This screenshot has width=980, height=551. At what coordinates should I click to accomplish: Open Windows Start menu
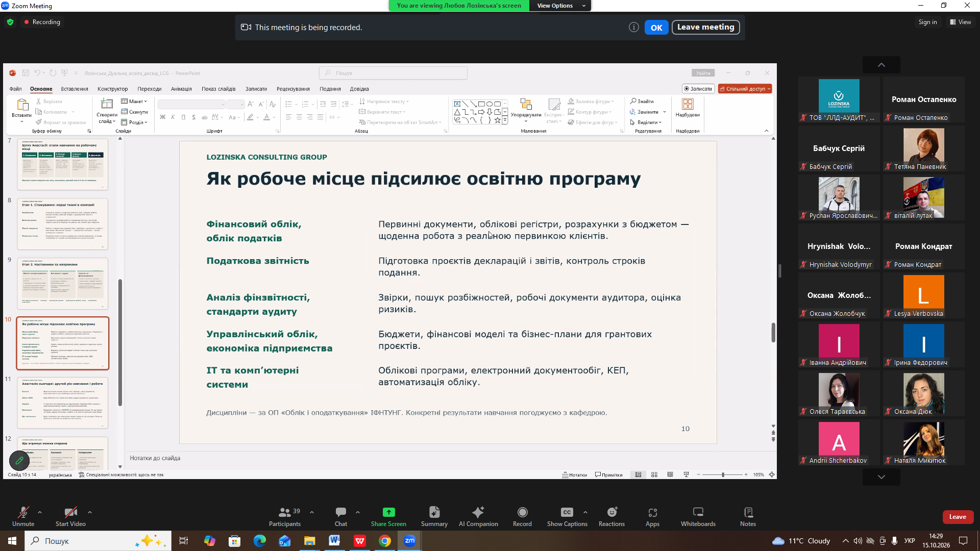pyautogui.click(x=12, y=541)
